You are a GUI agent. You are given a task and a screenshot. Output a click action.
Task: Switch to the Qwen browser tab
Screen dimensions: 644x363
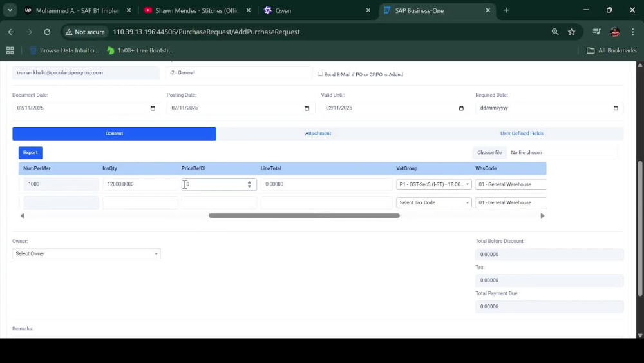point(317,10)
